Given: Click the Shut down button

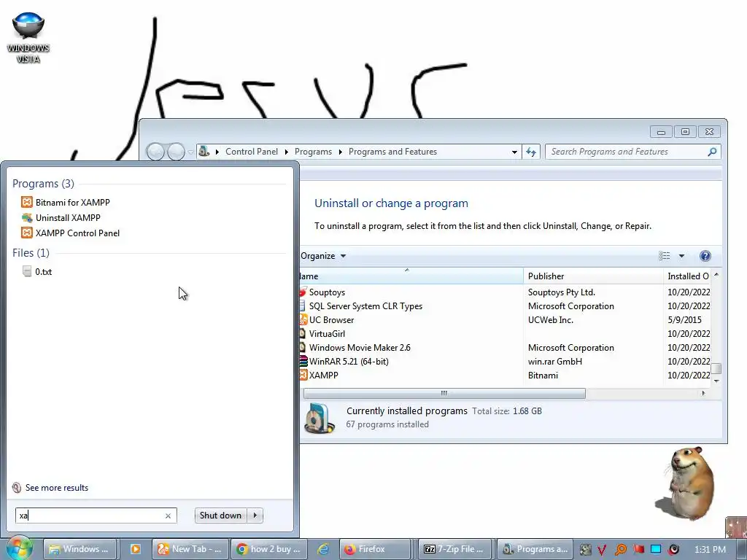Looking at the screenshot, I should click(x=220, y=516).
